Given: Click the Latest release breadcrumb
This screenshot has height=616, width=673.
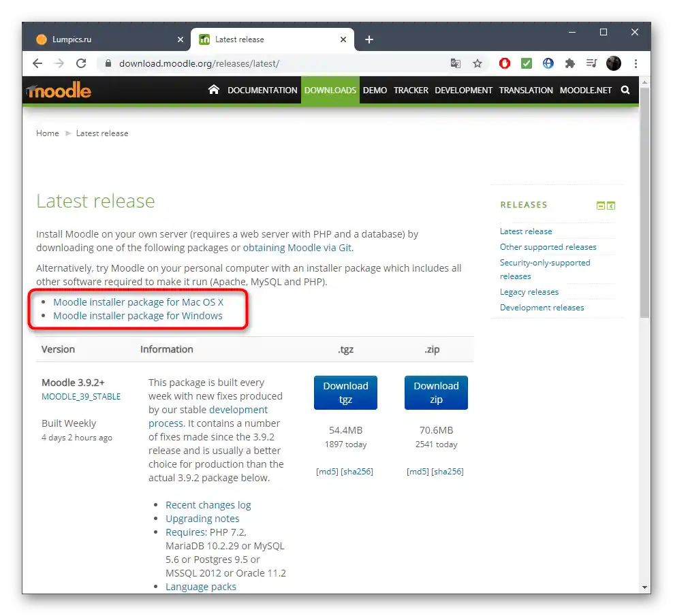Looking at the screenshot, I should (102, 133).
